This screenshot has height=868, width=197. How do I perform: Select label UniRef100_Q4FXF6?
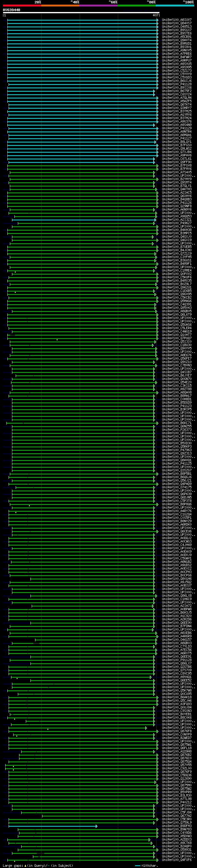(x=176, y=860)
